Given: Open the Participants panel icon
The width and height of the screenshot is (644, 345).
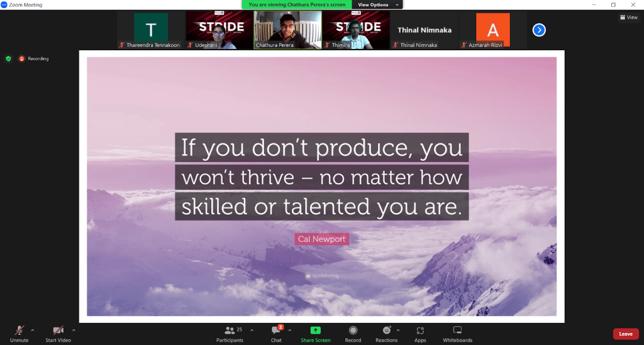Looking at the screenshot, I should (x=230, y=331).
